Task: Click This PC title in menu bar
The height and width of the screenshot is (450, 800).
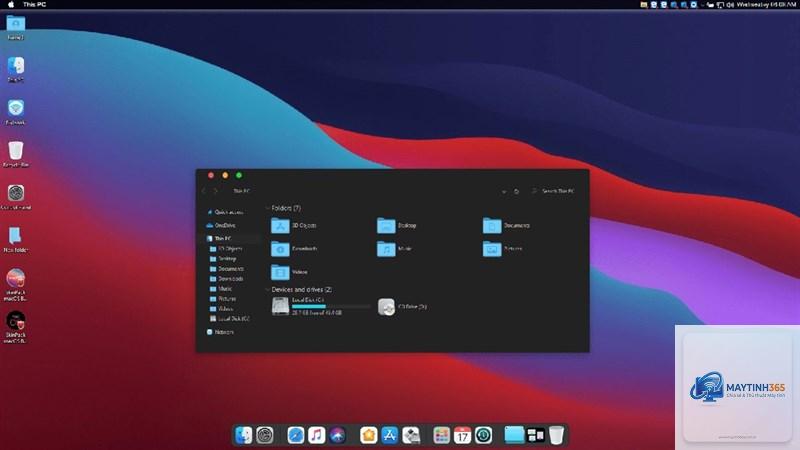Action: [34, 4]
